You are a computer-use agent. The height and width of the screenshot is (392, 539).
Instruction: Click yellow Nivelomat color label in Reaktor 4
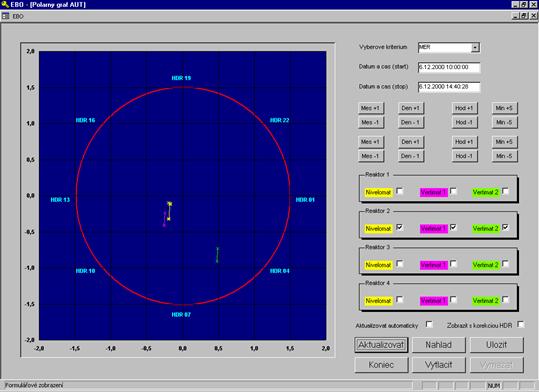point(378,301)
